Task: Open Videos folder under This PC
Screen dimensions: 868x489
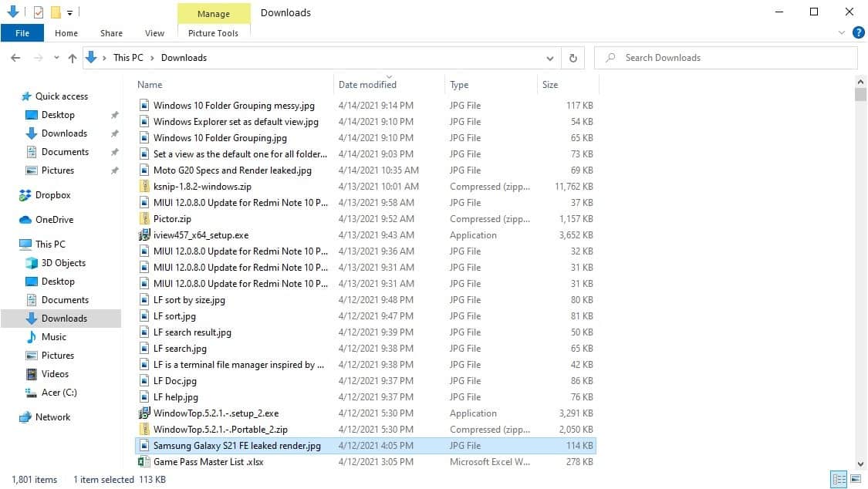Action: point(55,374)
